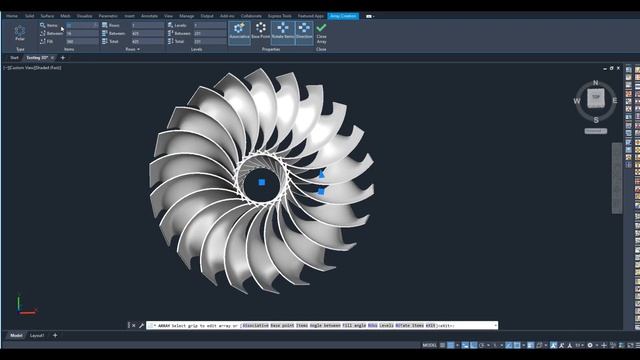
Task: Select the Array Creation ribbon tab
Action: click(x=343, y=16)
